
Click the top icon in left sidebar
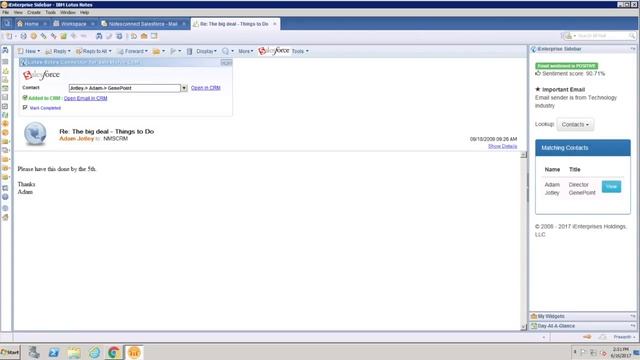(x=5, y=50)
